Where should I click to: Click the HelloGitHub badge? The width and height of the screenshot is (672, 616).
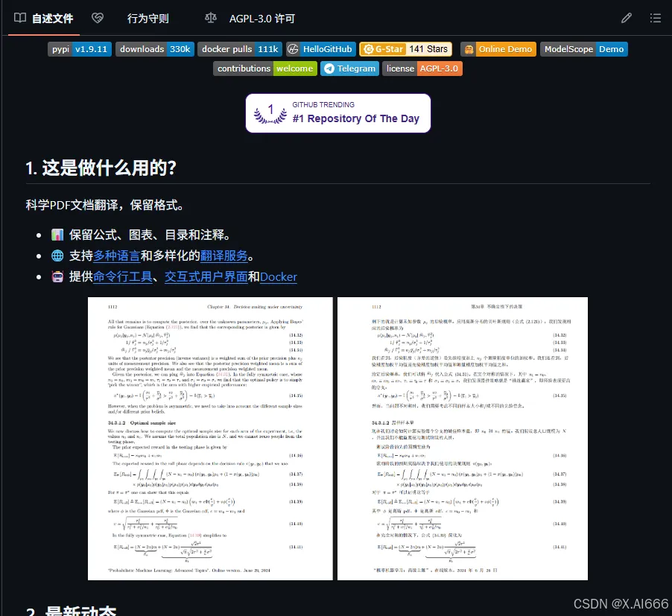321,49
